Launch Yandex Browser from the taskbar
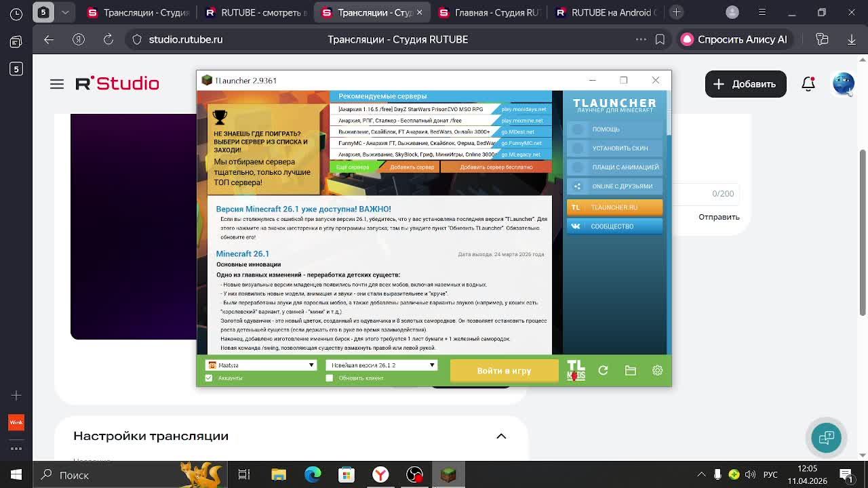868x488 pixels. click(x=380, y=475)
